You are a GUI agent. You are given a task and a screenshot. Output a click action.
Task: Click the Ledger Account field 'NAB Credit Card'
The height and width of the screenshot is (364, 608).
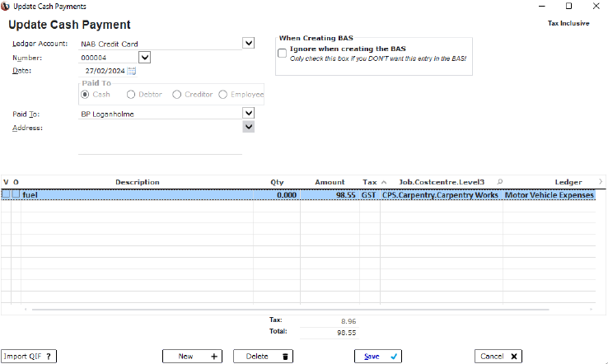click(x=160, y=44)
